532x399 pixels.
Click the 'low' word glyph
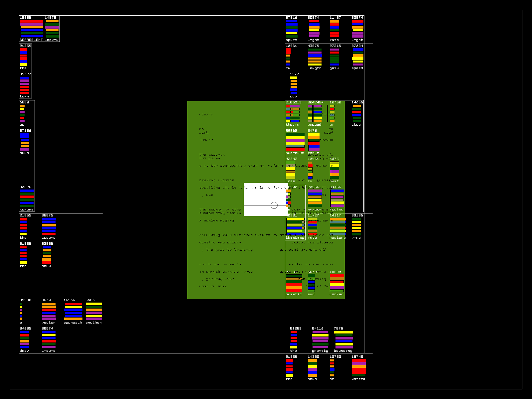coord(294,85)
